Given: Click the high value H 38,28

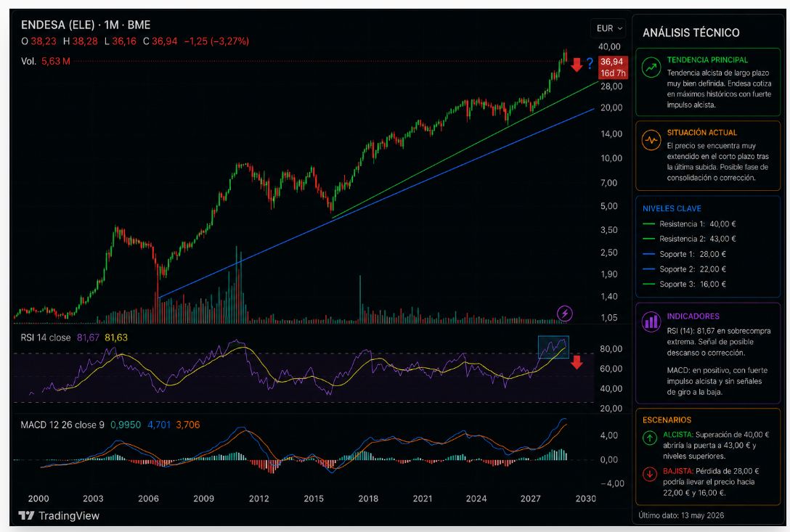Looking at the screenshot, I should click(80, 41).
